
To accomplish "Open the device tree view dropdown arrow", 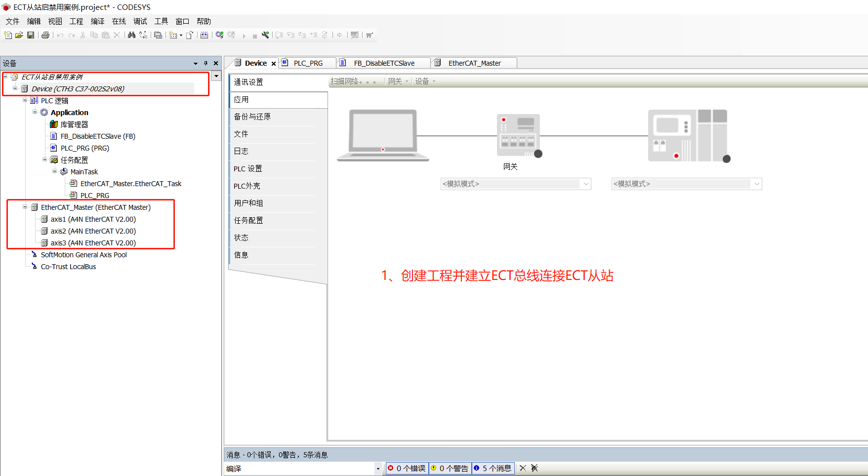I will (x=216, y=76).
